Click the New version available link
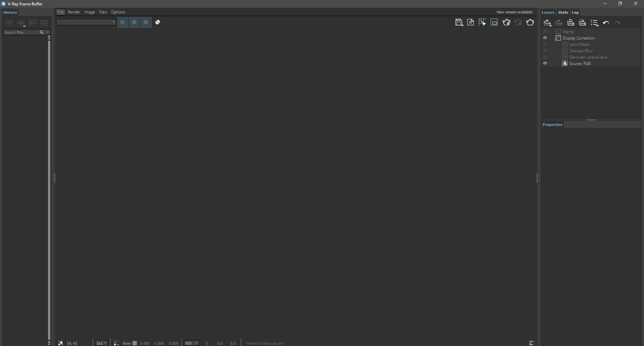The height and width of the screenshot is (346, 644). pyautogui.click(x=515, y=12)
